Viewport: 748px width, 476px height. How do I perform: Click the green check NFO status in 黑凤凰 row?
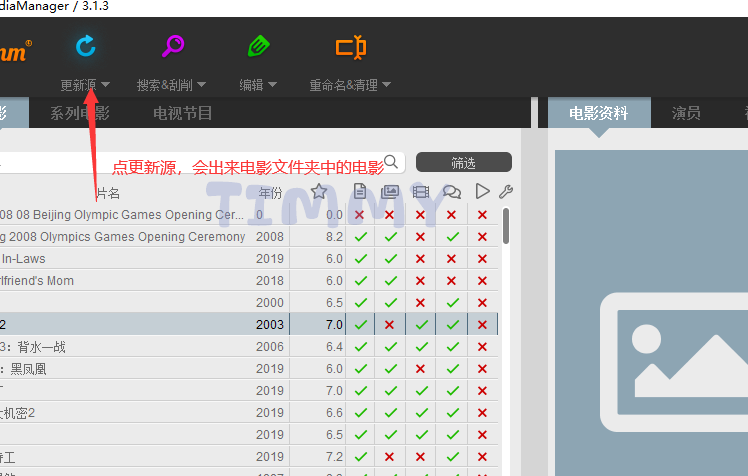pyautogui.click(x=361, y=369)
